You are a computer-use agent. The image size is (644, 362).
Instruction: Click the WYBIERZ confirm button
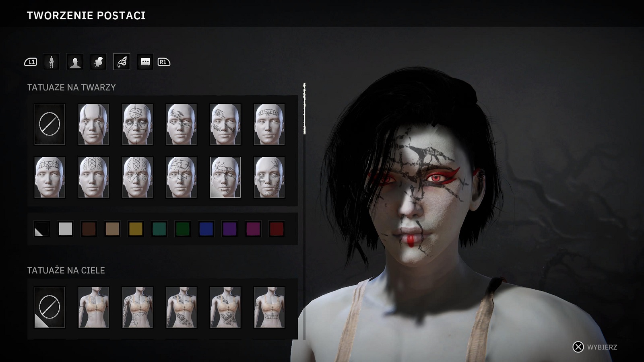(x=595, y=347)
